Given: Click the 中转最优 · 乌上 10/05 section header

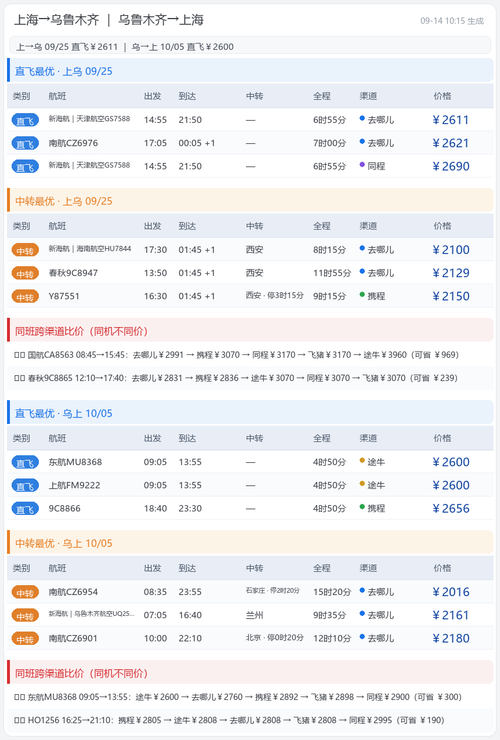Looking at the screenshot, I should click(x=250, y=543).
